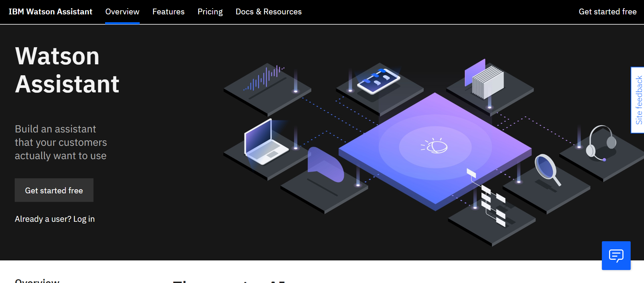Viewport: 644px width, 283px height.
Task: Click the "Build an assistant" tagline text
Action: [61, 142]
